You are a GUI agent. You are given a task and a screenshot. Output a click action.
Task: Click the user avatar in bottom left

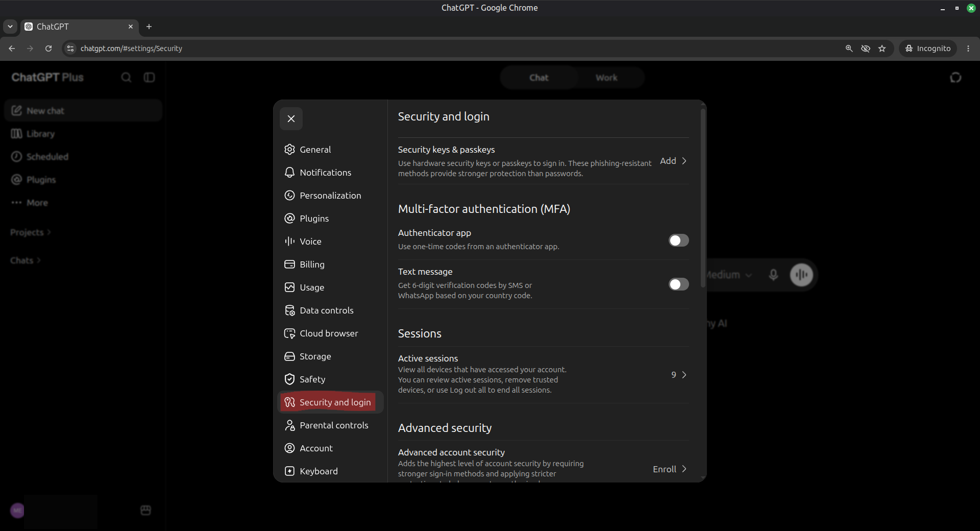[17, 510]
